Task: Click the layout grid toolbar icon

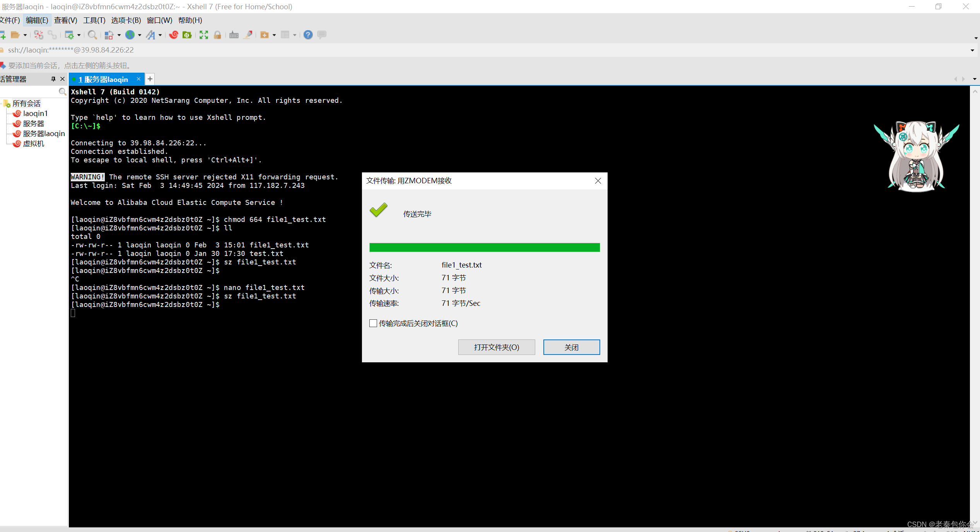Action: click(x=285, y=35)
